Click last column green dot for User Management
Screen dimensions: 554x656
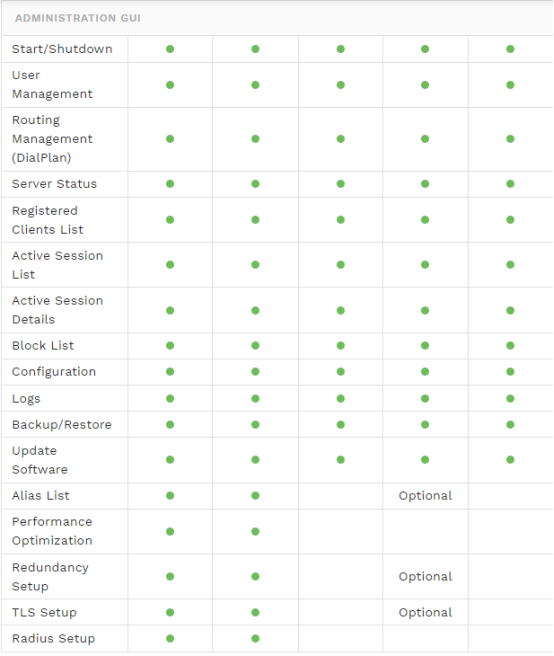click(x=510, y=85)
